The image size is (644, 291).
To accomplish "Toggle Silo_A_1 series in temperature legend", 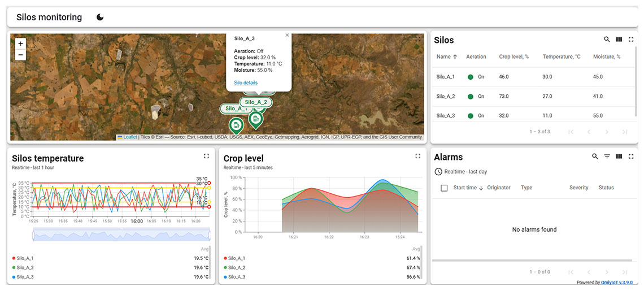I will [x=25, y=258].
